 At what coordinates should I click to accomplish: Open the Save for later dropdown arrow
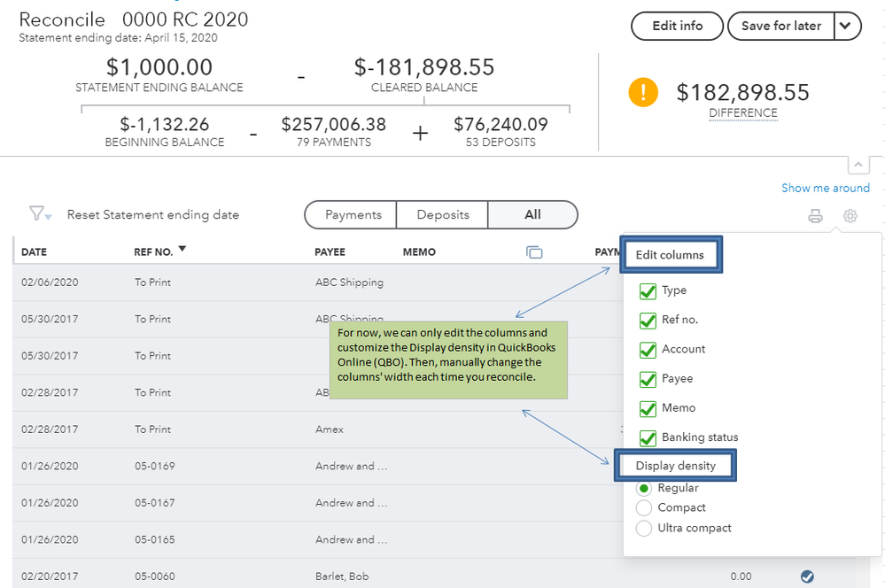pos(847,27)
